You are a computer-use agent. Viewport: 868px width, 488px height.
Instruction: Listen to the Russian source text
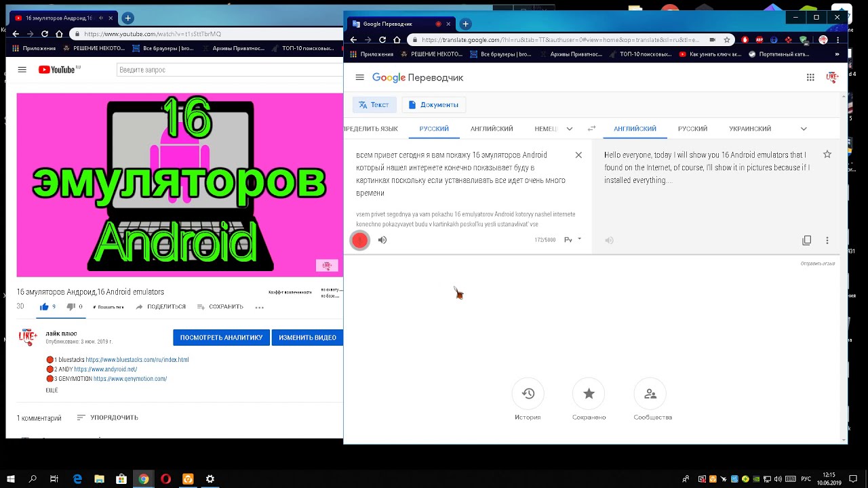tap(382, 240)
